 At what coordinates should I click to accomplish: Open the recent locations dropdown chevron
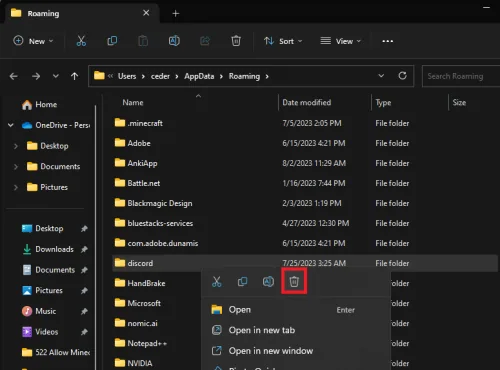(55, 76)
